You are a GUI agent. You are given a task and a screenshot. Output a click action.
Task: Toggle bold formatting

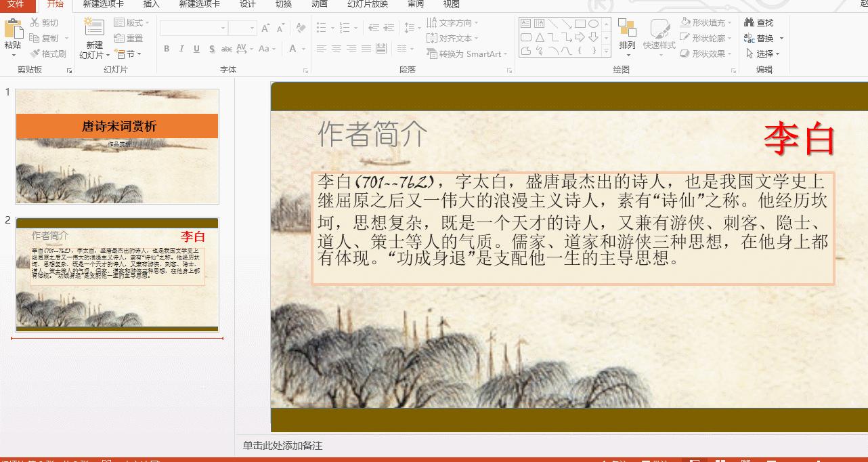(x=167, y=49)
